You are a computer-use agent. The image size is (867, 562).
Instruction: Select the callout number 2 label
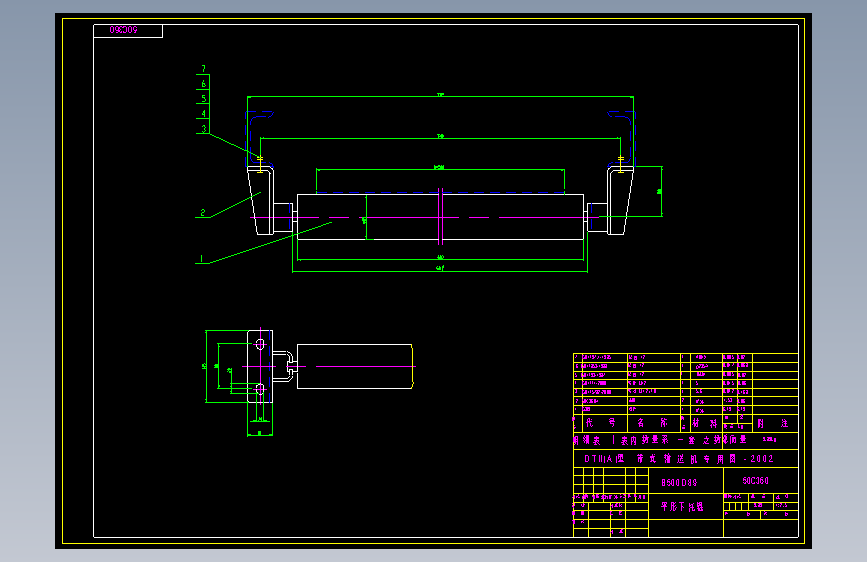pos(202,212)
